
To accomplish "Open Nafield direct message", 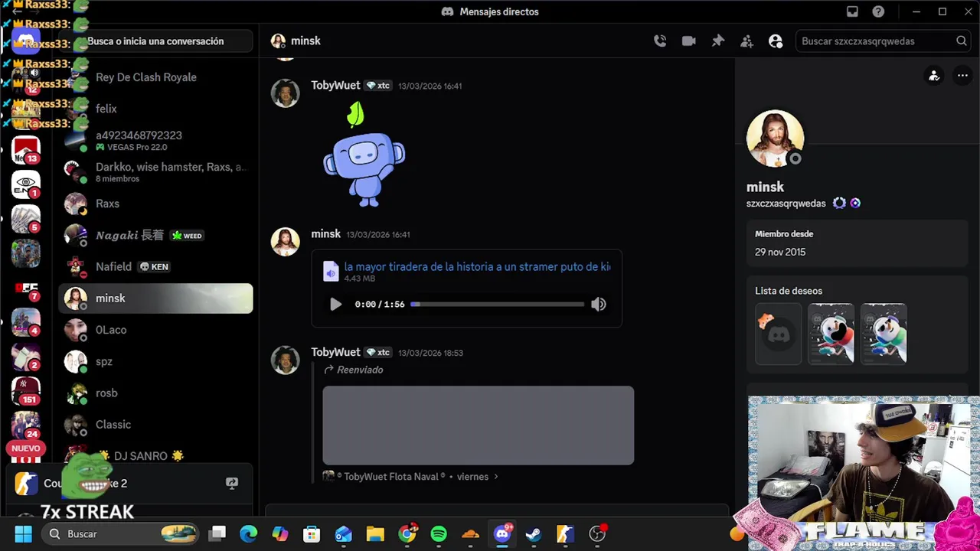I will [x=155, y=266].
